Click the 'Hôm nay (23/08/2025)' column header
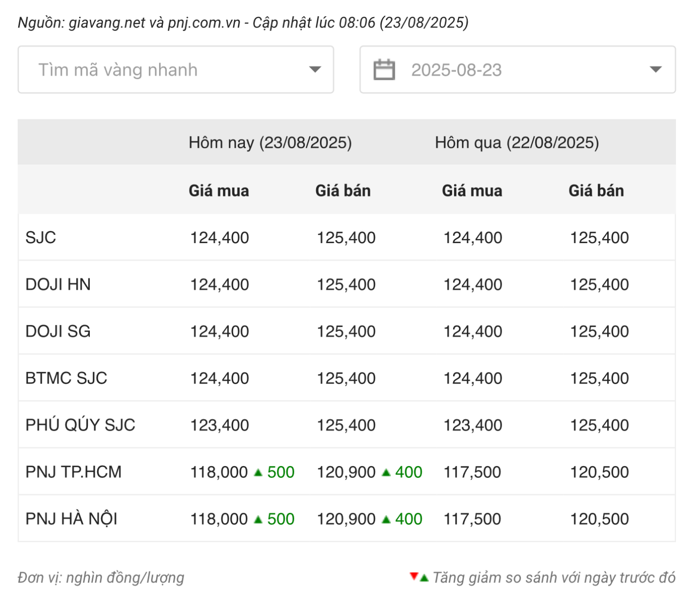Image resolution: width=700 pixels, height=611 pixels. click(270, 143)
